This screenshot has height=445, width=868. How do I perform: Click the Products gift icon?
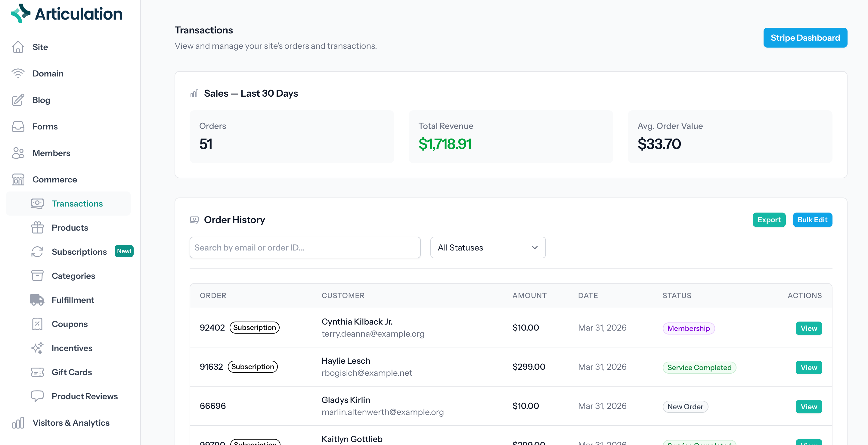point(37,228)
